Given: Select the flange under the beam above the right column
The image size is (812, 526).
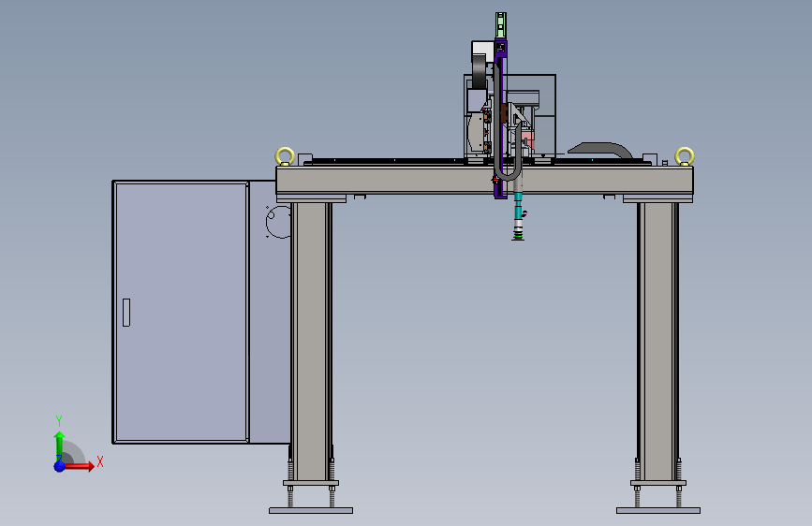Looking at the screenshot, I should click(657, 198).
